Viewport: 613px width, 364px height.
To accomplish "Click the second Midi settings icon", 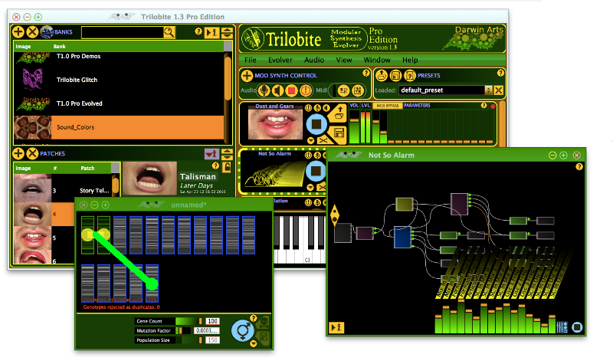I will [357, 90].
